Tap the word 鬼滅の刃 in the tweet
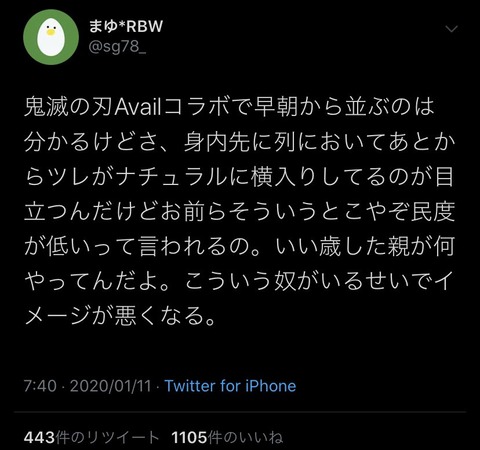This screenshot has width=480, height=450. click(69, 107)
